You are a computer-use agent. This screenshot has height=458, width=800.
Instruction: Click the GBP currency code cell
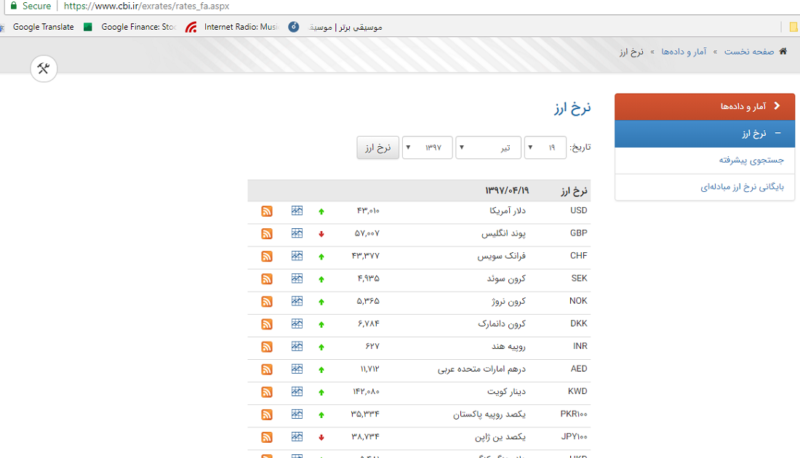(578, 233)
